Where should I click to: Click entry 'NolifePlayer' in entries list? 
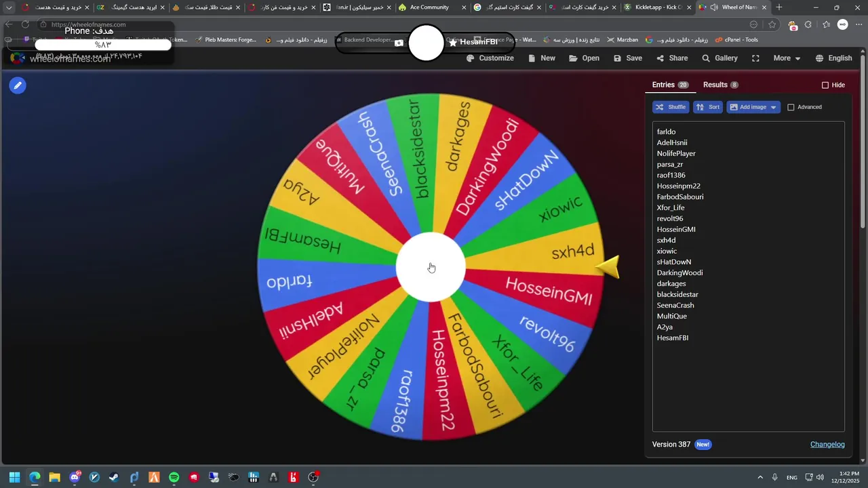point(676,153)
